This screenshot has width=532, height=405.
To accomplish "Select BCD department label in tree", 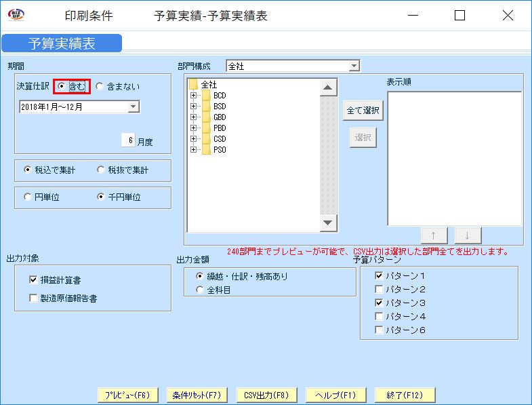I will 220,96.
